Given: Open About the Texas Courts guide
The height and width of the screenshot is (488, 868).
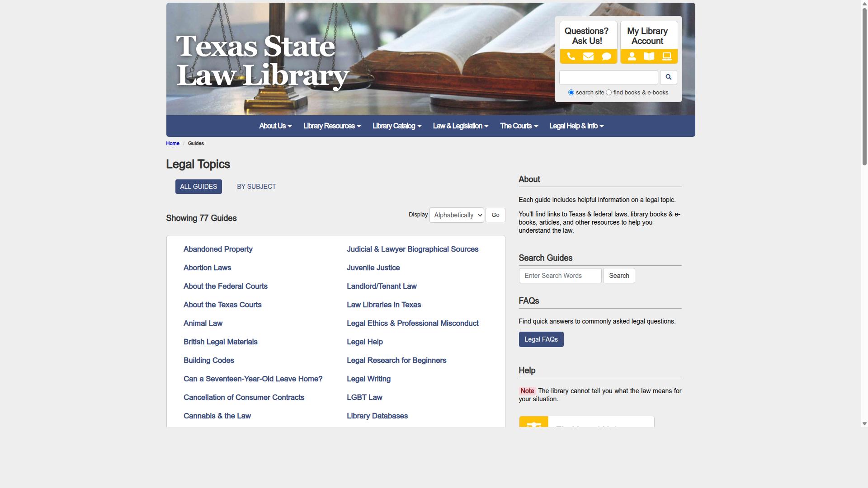Looking at the screenshot, I should point(222,305).
